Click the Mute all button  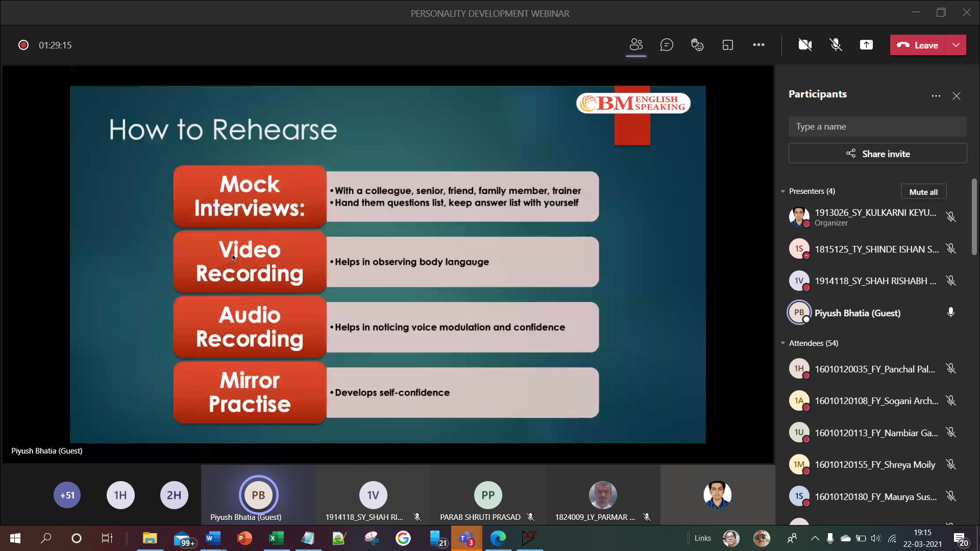pos(923,192)
